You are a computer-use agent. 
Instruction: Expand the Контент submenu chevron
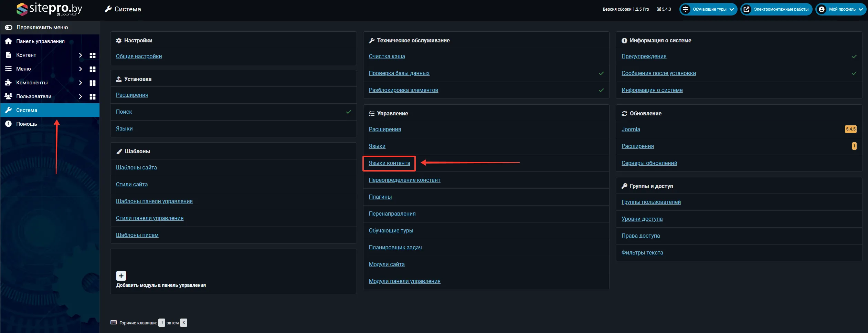point(80,55)
